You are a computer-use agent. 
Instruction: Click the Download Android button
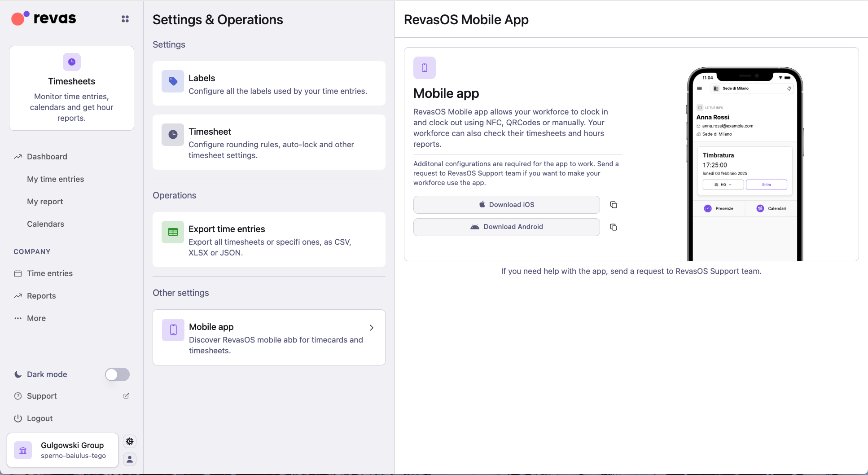[x=506, y=227]
